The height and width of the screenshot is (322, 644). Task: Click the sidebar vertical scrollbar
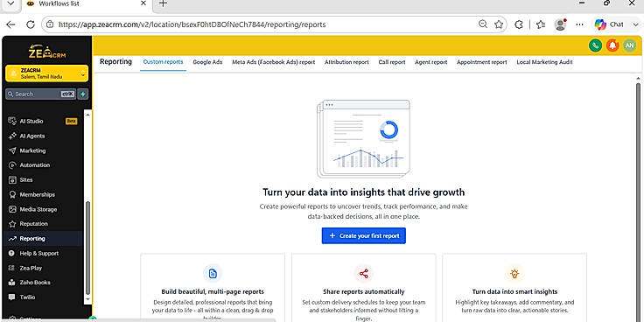pos(87,248)
